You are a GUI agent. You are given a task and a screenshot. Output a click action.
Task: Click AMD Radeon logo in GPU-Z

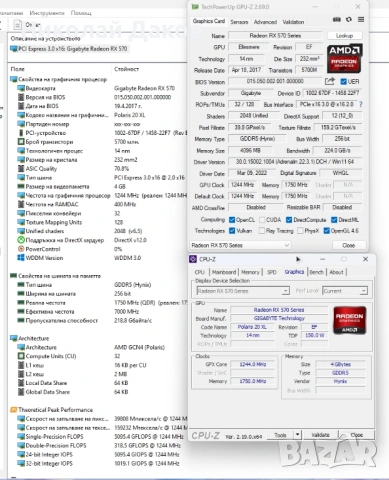[344, 59]
